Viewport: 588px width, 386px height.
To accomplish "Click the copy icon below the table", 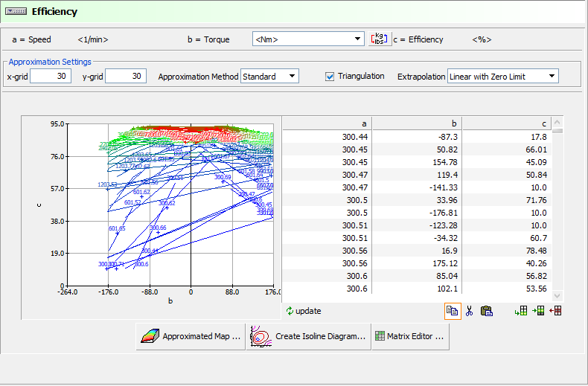I will tap(452, 311).
